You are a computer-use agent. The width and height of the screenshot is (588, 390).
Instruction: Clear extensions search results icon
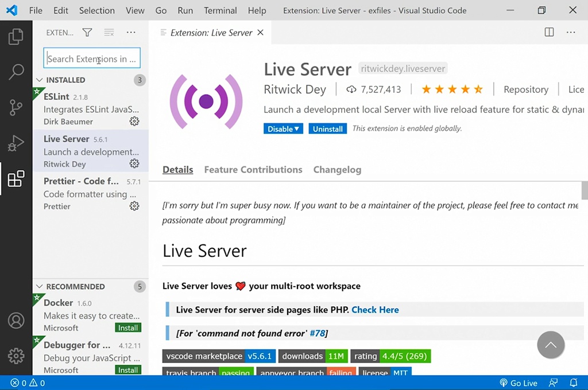[109, 33]
